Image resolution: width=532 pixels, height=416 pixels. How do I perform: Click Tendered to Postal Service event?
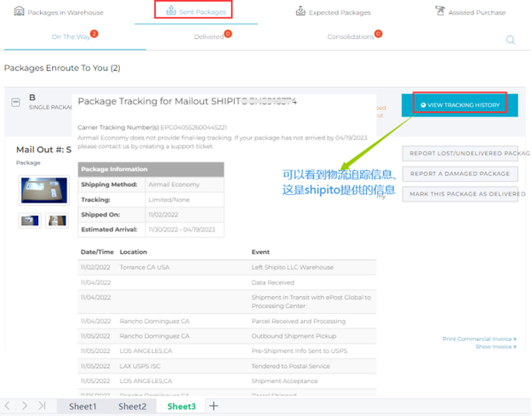point(291,366)
